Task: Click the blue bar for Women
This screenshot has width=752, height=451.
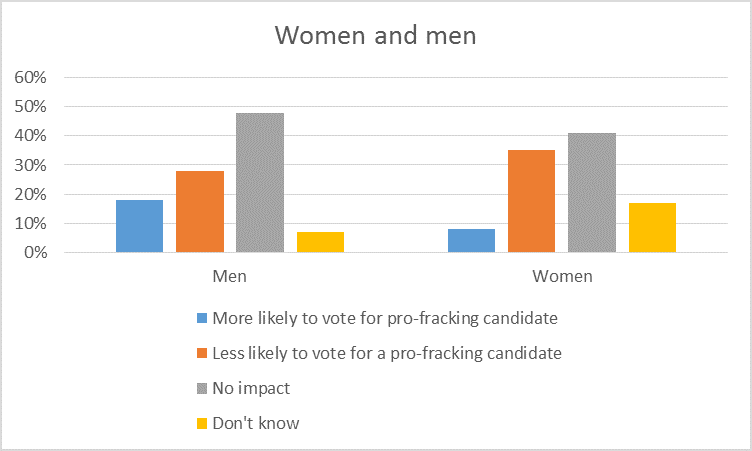Action: 471,241
